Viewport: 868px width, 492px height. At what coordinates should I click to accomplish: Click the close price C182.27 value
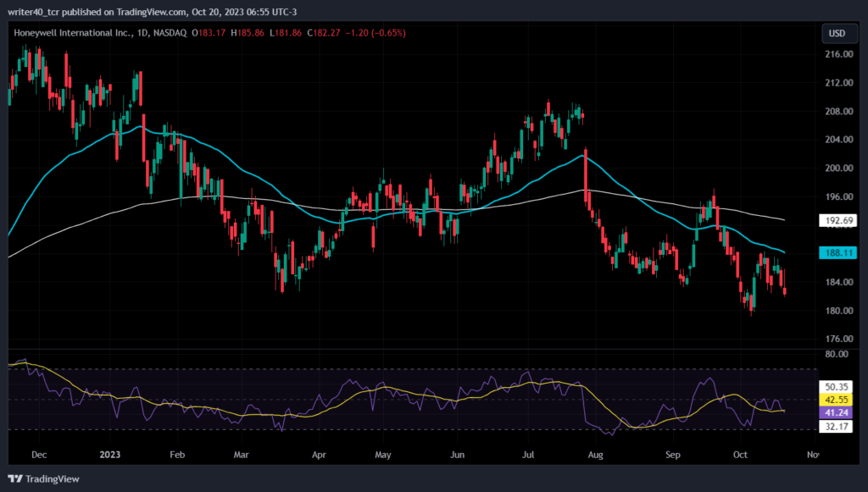(324, 33)
